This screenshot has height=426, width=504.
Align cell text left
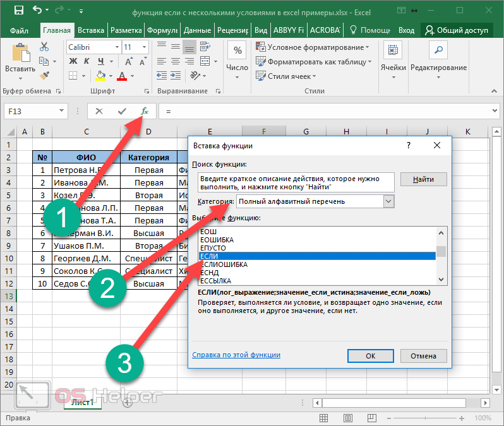pos(161,61)
